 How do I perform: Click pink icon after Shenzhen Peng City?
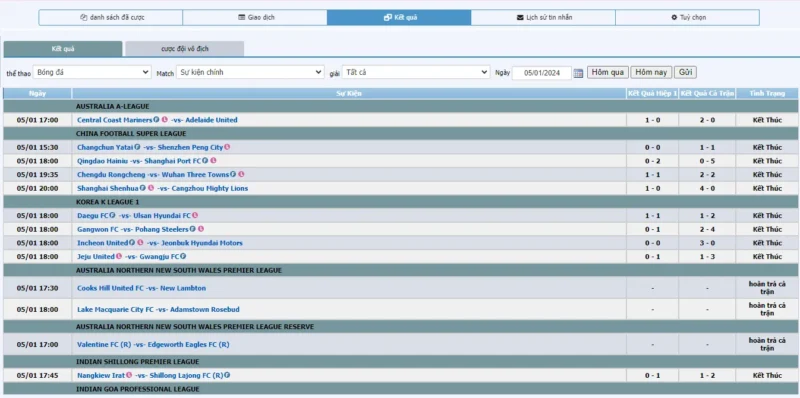point(227,147)
